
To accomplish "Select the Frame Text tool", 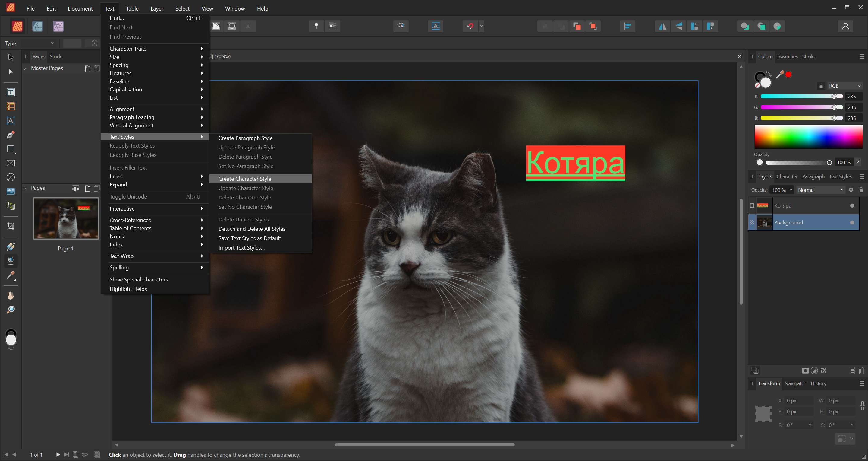I will click(x=11, y=92).
